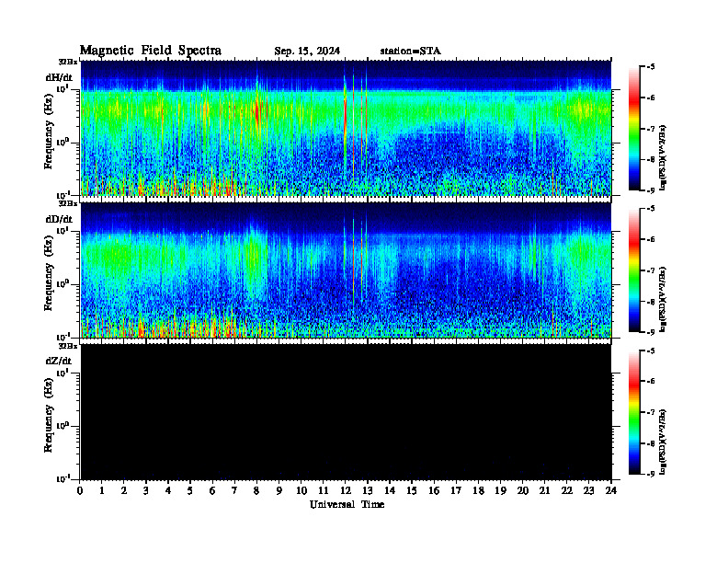Click the '23' hour tick label
Viewport: 728px width, 563px height.
(x=588, y=491)
